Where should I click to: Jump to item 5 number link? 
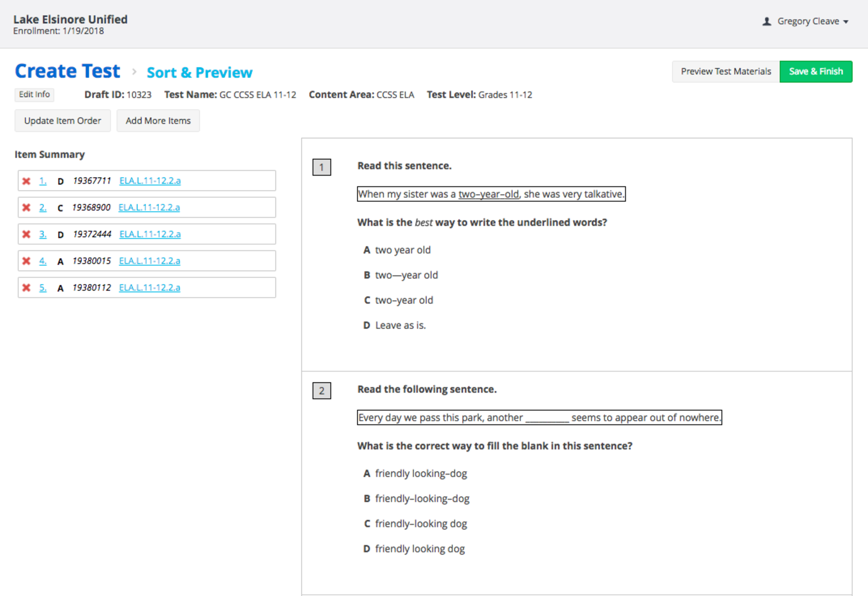pyautogui.click(x=43, y=288)
